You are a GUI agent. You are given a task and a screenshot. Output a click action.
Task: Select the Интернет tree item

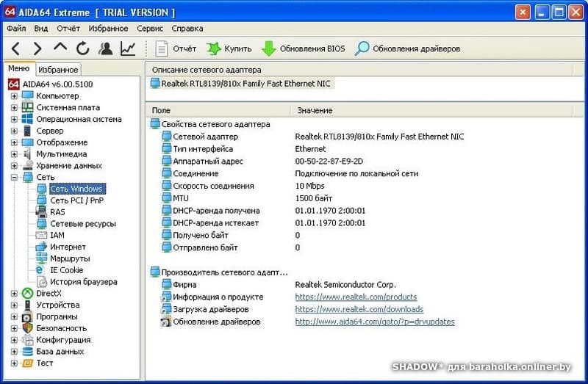68,247
